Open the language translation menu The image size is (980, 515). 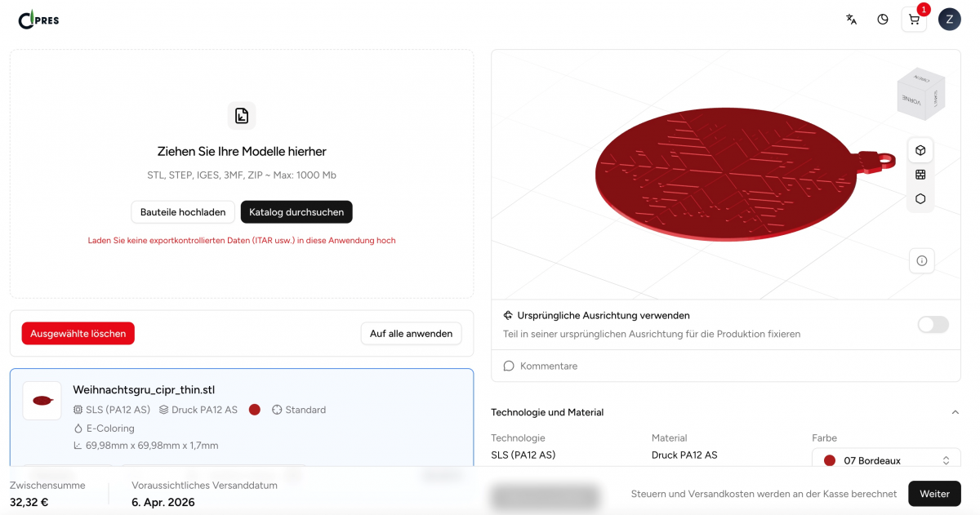click(851, 20)
